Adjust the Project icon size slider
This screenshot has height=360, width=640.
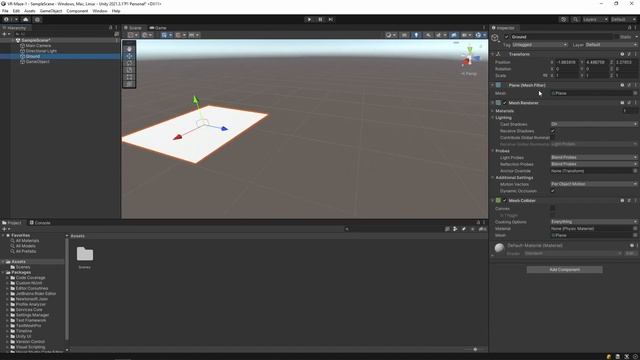(x=474, y=349)
